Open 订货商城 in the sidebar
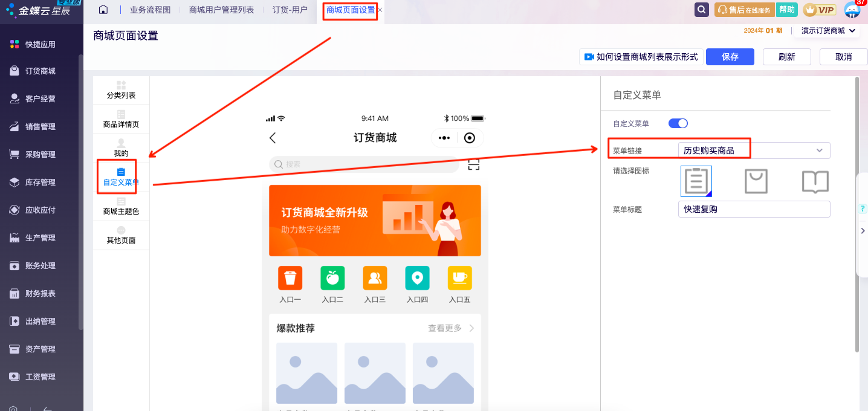The width and height of the screenshot is (868, 411). coord(40,71)
